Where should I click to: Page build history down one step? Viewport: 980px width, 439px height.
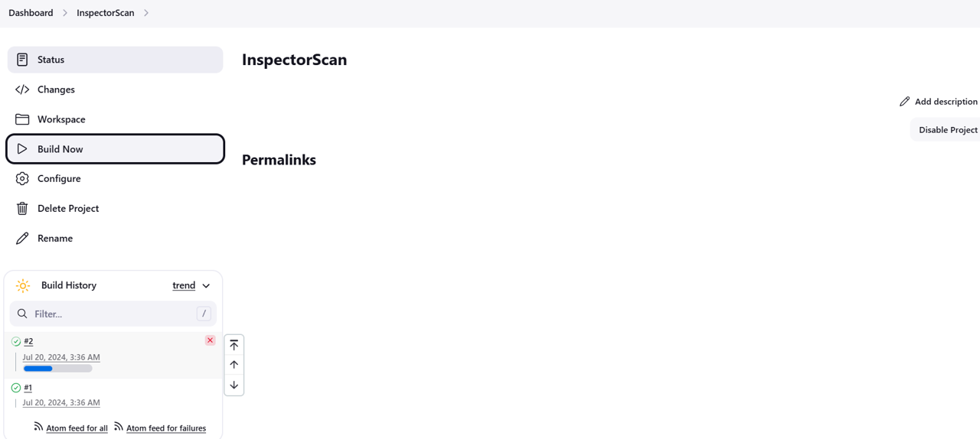point(234,385)
